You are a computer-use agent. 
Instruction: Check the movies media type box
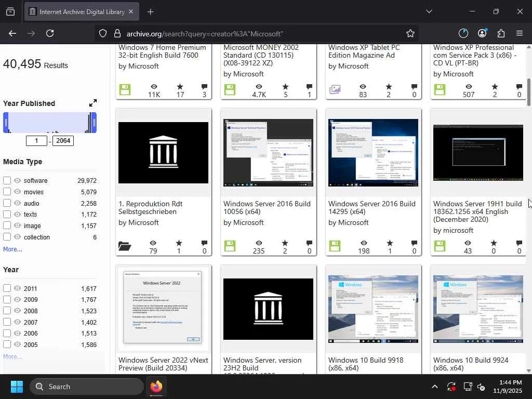click(x=7, y=192)
